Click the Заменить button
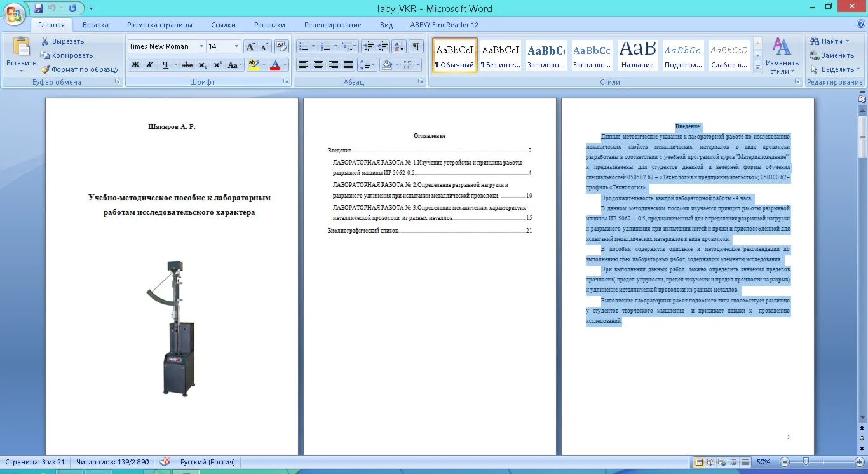The height and width of the screenshot is (474, 868). [837, 55]
